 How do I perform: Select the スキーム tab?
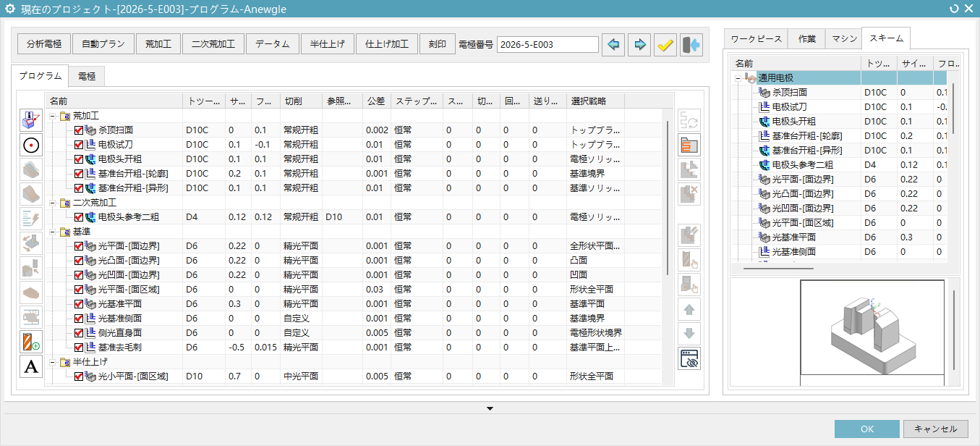click(x=886, y=38)
